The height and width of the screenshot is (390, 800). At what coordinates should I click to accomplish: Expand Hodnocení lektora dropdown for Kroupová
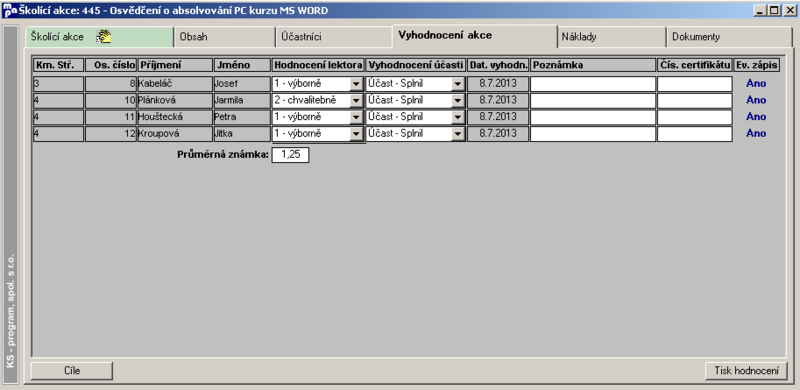(x=356, y=134)
